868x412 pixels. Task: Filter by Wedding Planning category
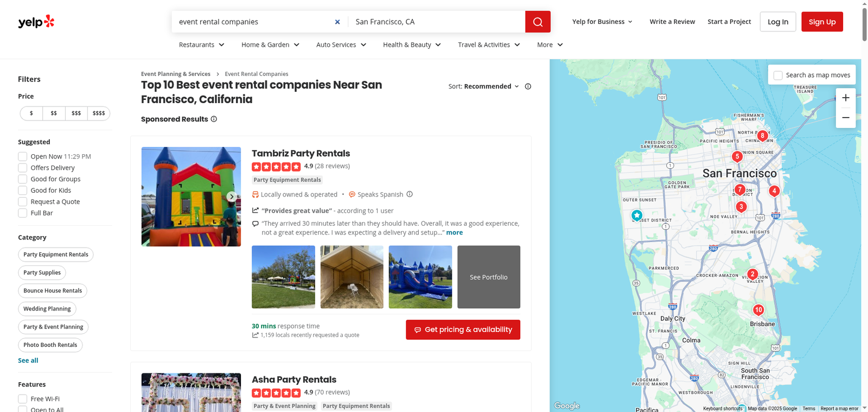47,309
